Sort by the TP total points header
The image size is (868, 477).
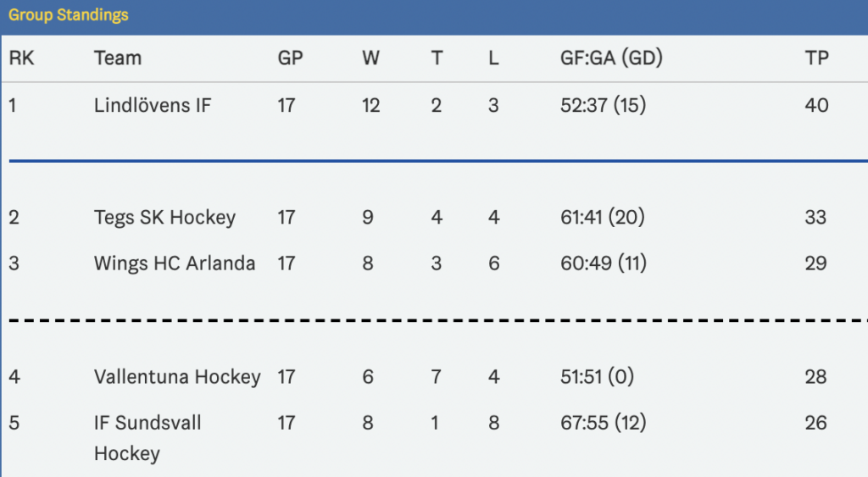tap(816, 58)
